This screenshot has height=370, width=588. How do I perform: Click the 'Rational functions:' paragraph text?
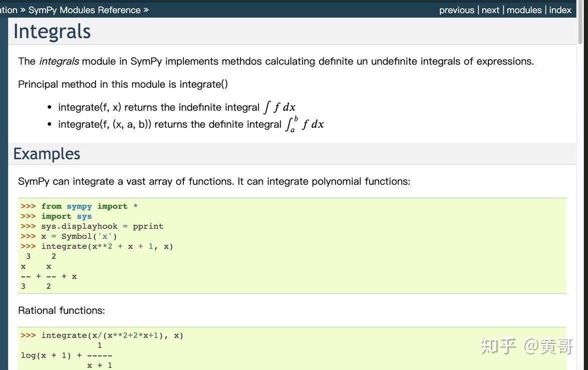tap(62, 310)
